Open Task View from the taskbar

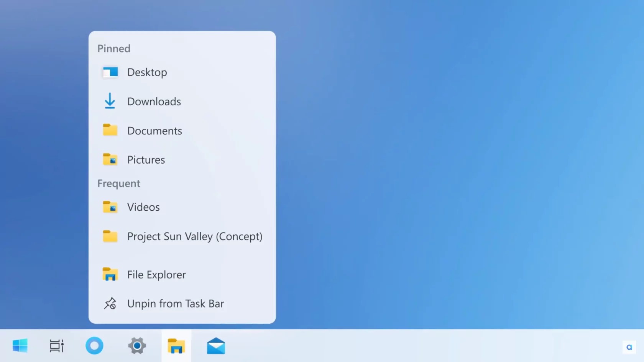click(x=57, y=346)
